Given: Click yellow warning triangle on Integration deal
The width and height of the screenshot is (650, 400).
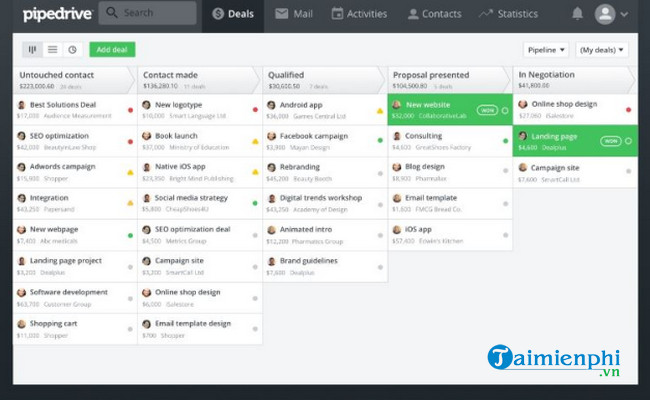Looking at the screenshot, I should click(x=130, y=203).
